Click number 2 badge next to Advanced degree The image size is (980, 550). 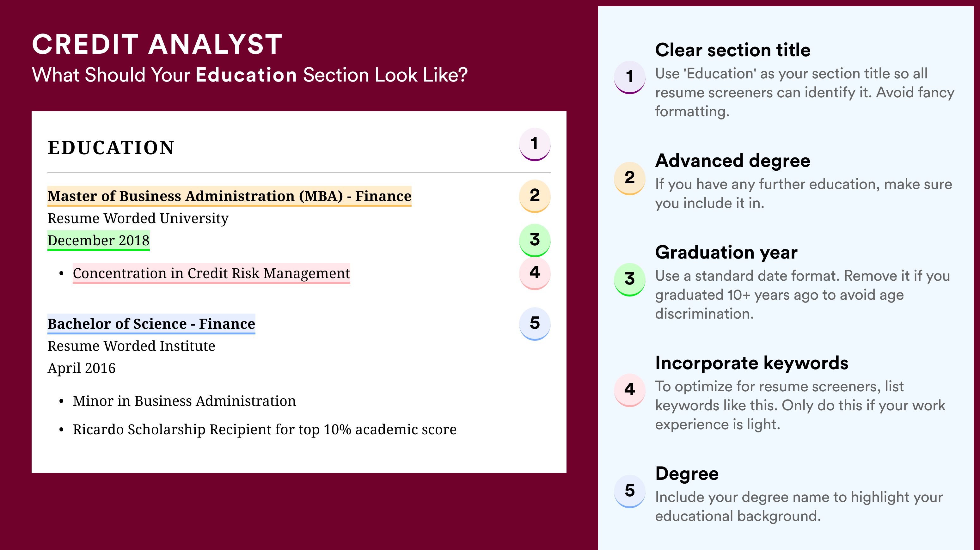point(629,178)
